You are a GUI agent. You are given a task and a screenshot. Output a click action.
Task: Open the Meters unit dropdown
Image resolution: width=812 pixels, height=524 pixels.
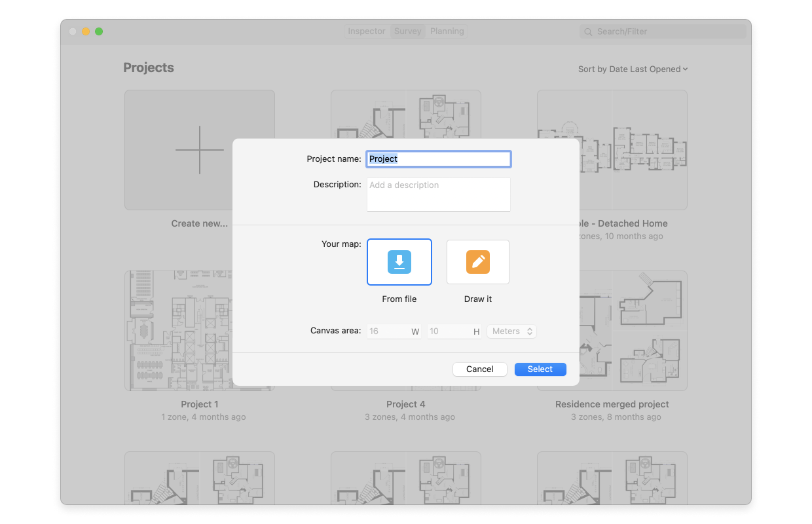point(512,331)
